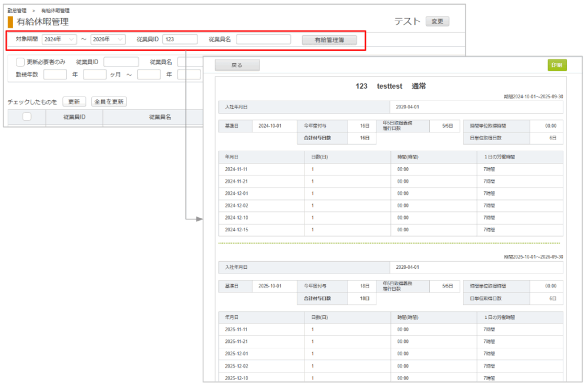The width and height of the screenshot is (588, 386).
Task: Click the 従業員ID field containing 123
Action: (180, 39)
